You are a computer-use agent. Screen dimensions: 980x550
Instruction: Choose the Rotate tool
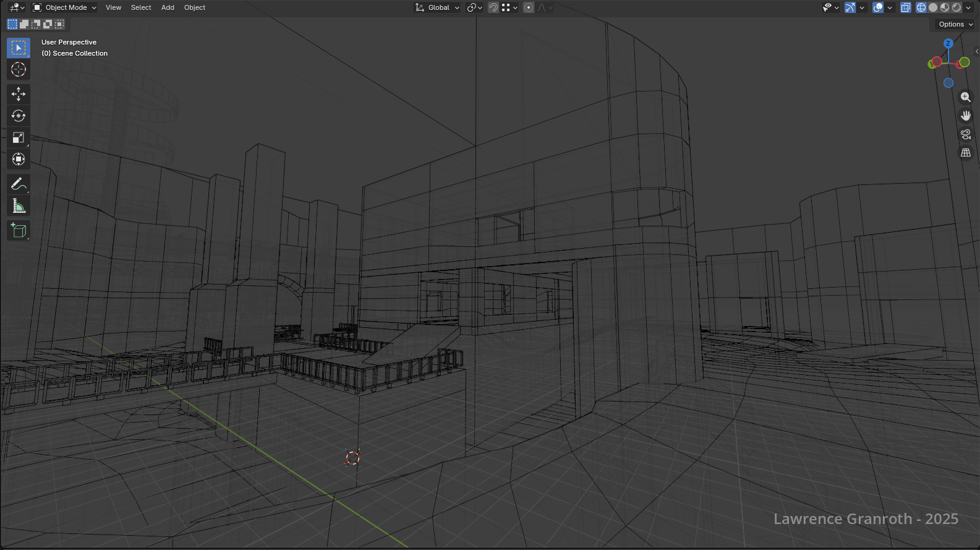pos(19,116)
